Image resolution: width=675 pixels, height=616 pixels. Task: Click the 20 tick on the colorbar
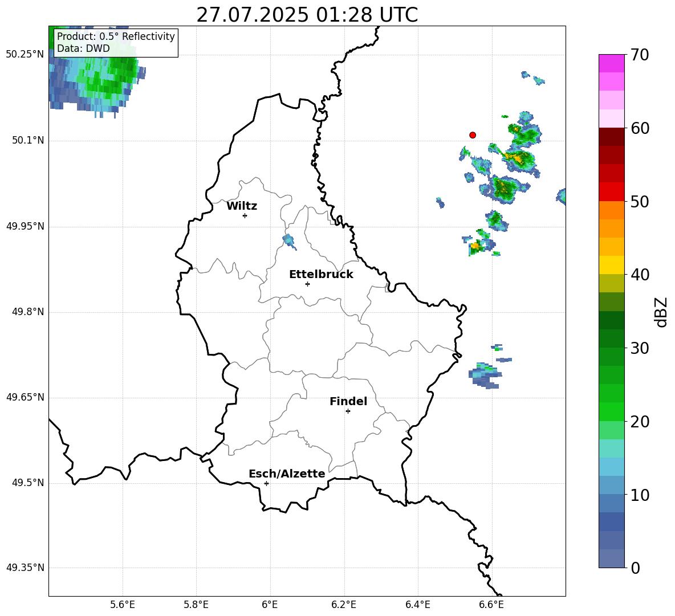[x=640, y=422]
